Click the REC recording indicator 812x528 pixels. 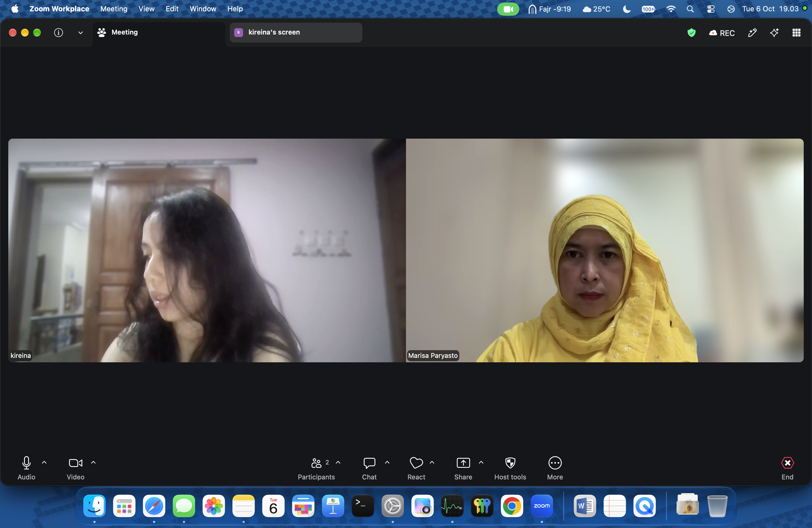pos(722,33)
